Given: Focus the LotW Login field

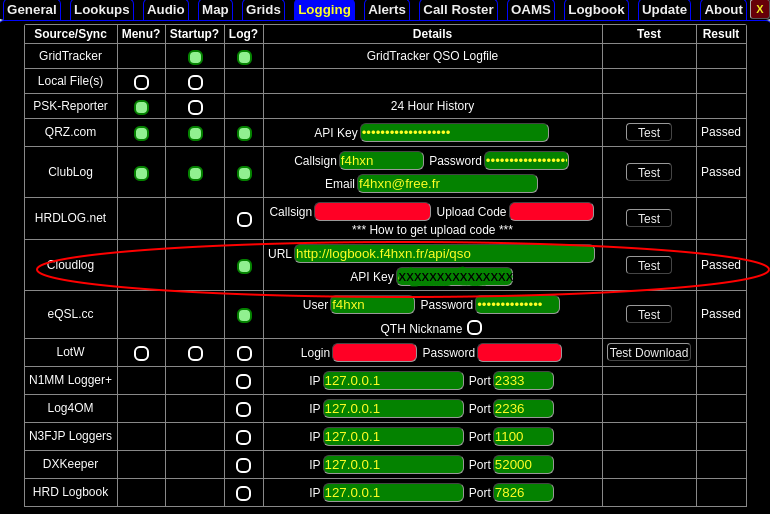Looking at the screenshot, I should [374, 352].
